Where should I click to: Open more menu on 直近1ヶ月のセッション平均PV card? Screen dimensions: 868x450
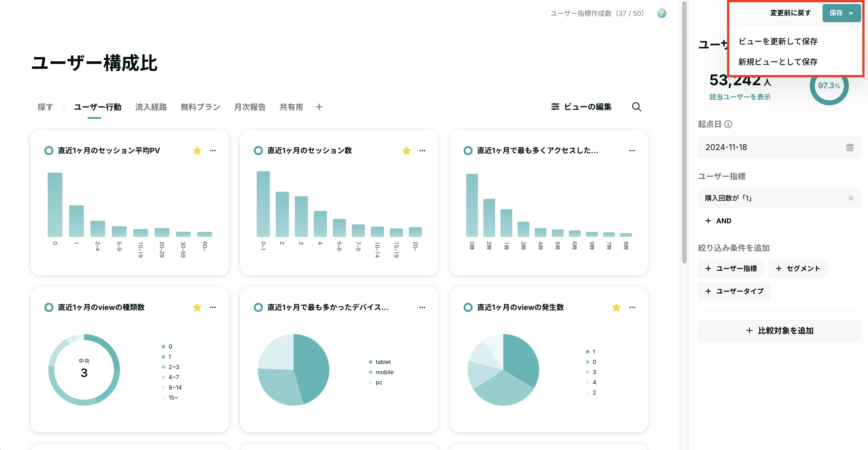pyautogui.click(x=213, y=151)
